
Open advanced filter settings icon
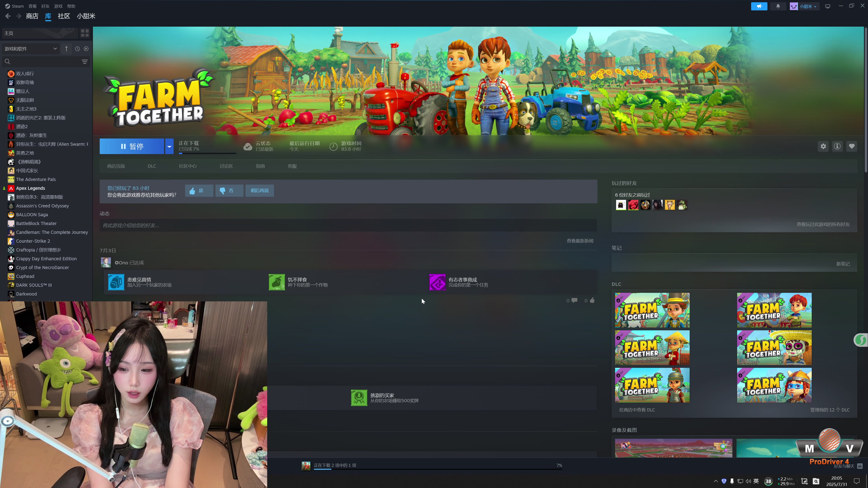click(x=85, y=62)
